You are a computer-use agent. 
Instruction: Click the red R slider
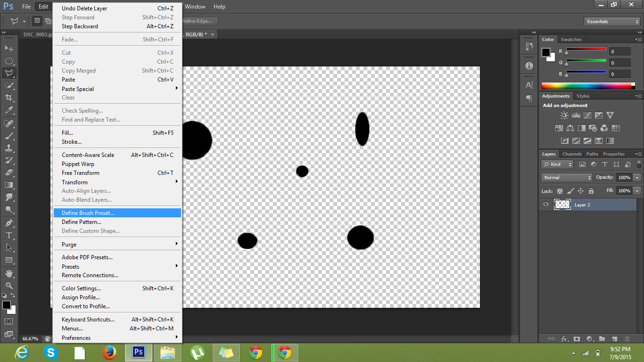(586, 49)
